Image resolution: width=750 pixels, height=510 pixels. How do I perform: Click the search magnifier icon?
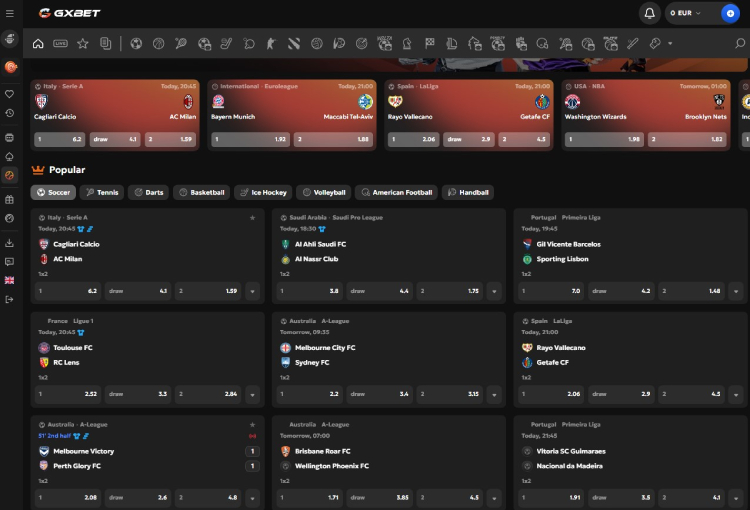point(739,44)
